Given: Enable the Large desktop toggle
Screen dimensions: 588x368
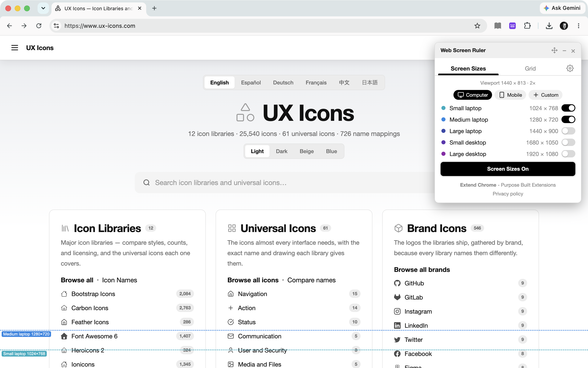Looking at the screenshot, I should pos(568,154).
